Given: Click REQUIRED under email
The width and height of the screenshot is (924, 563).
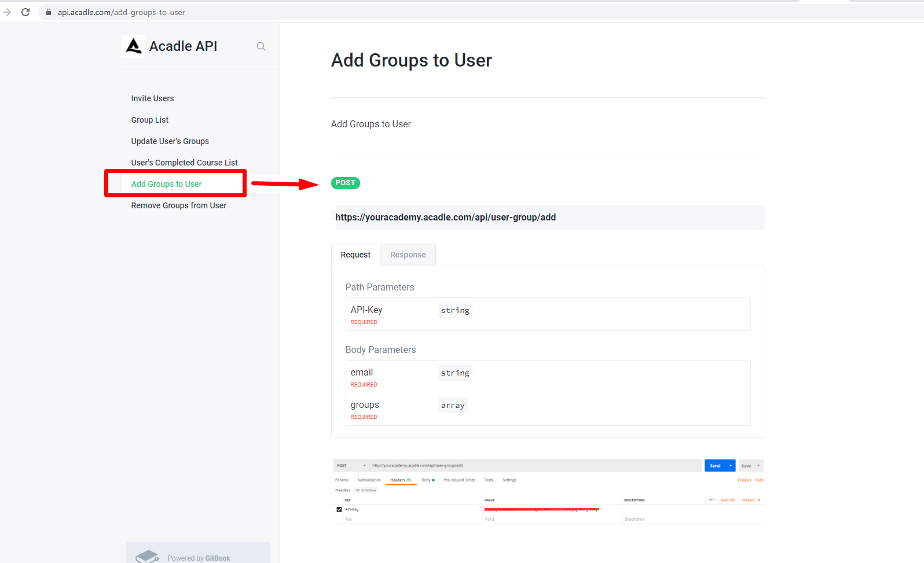Looking at the screenshot, I should coord(364,385).
